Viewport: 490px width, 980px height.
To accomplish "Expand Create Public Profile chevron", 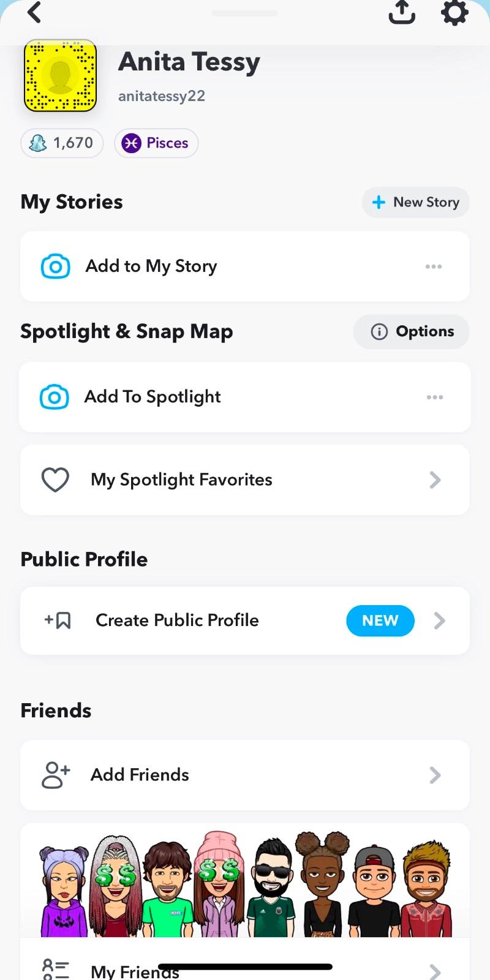I will point(439,620).
